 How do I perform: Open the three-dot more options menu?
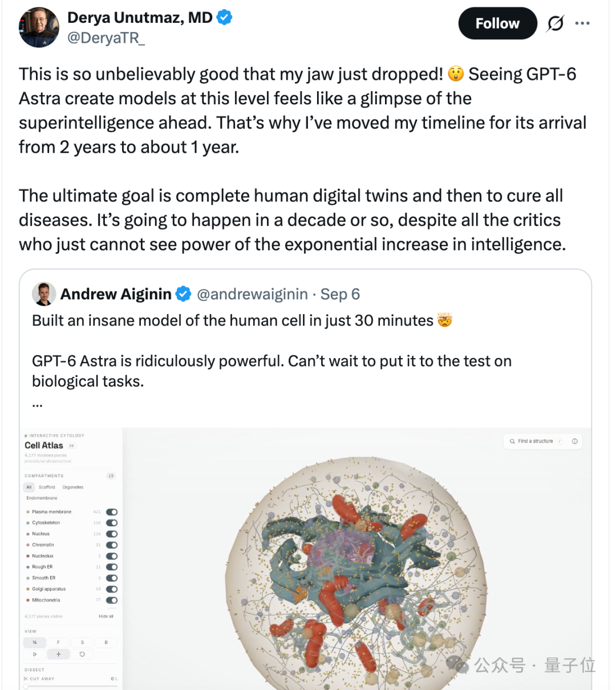click(582, 23)
